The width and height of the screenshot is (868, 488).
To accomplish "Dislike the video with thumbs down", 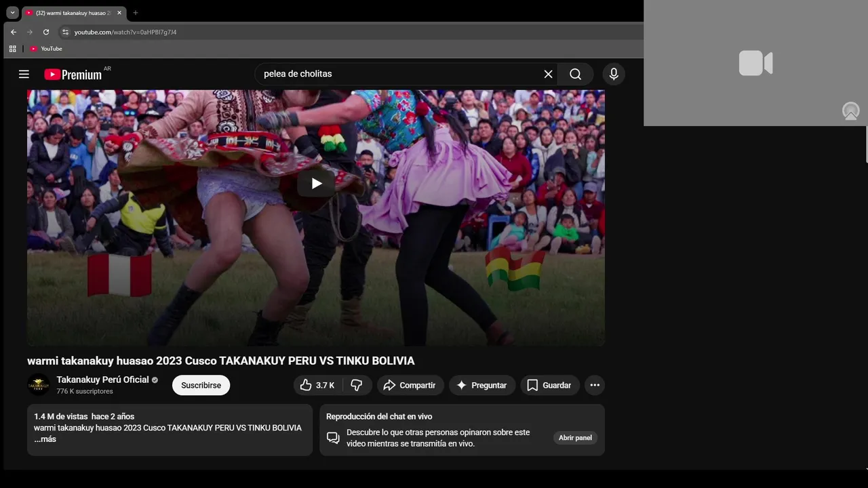I will click(357, 385).
